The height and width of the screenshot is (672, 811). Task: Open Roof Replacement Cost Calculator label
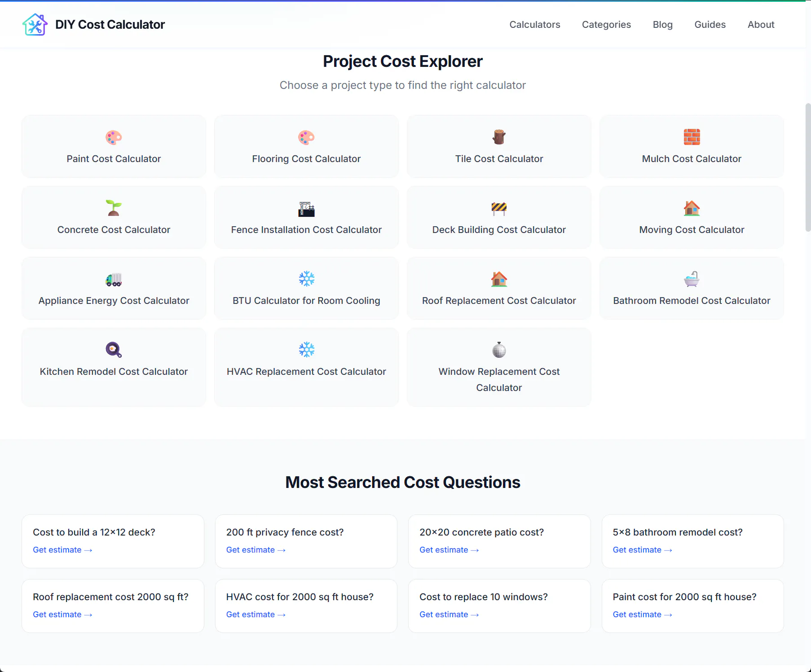pos(499,301)
